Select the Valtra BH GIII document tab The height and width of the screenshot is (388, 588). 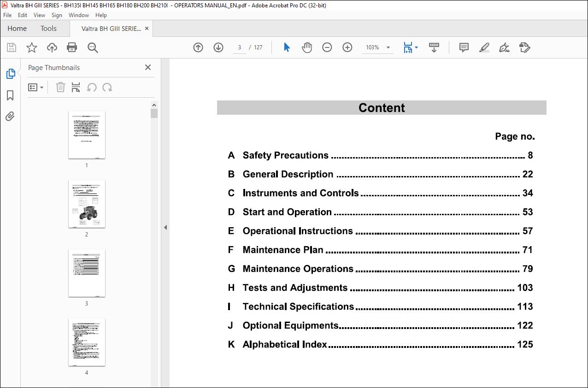111,28
